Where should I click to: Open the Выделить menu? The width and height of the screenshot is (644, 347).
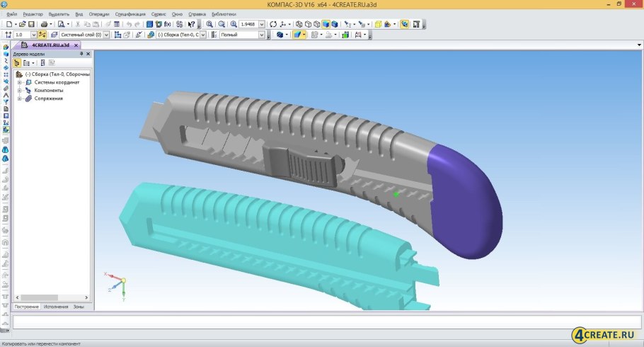[59, 14]
